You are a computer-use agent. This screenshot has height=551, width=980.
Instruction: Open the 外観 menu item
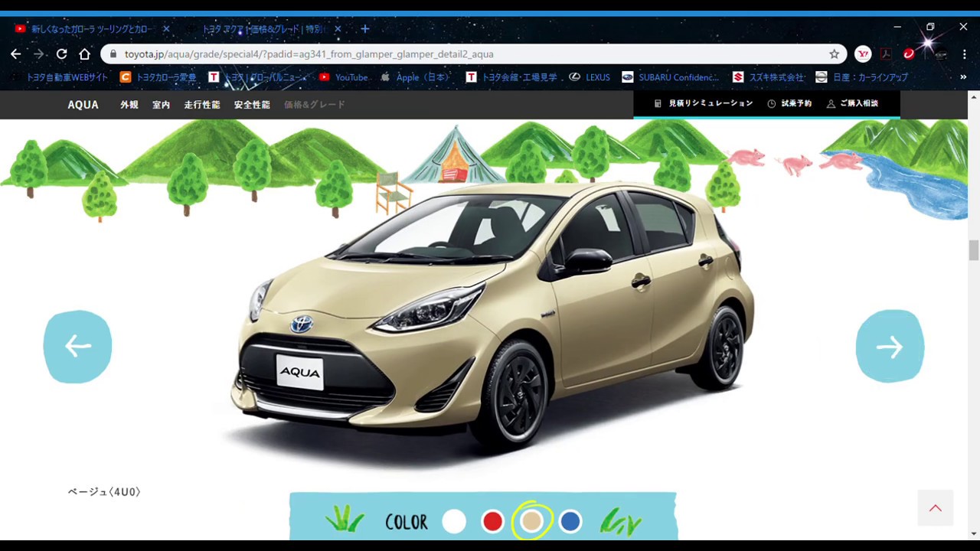point(129,105)
